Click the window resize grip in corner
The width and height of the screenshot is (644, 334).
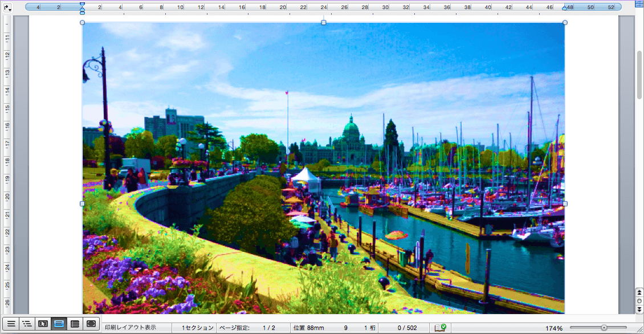pos(639,329)
